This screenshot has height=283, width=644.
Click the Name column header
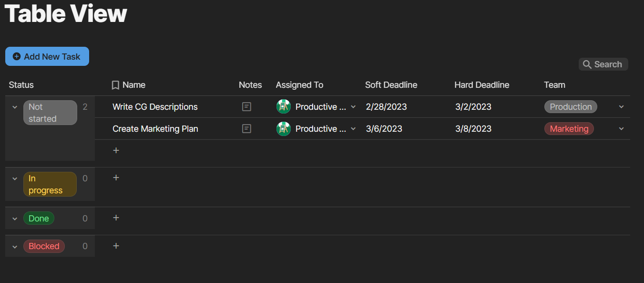(133, 85)
